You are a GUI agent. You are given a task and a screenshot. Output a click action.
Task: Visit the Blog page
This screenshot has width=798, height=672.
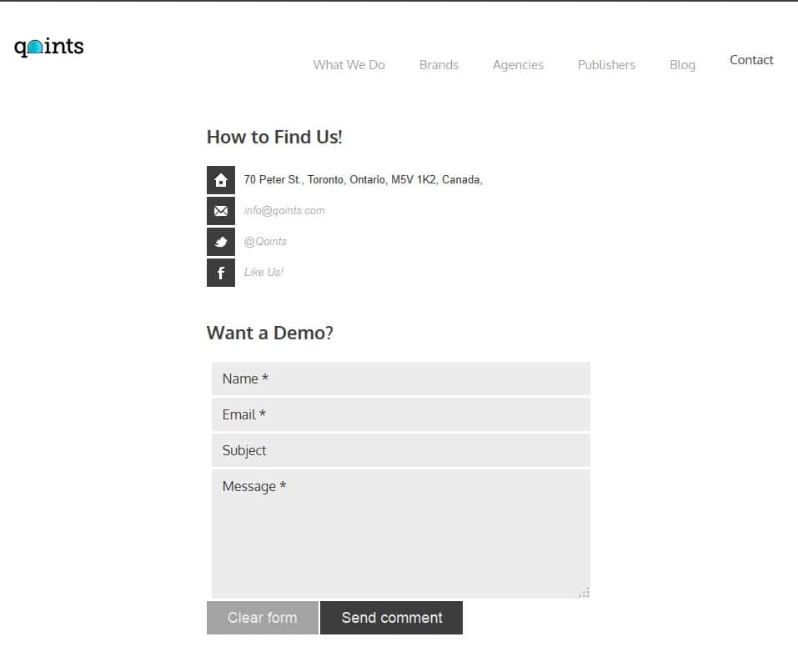coord(682,65)
